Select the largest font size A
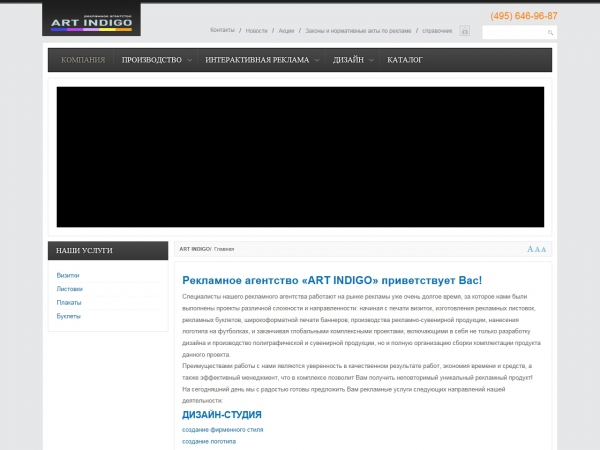The image size is (600, 450). (x=530, y=249)
